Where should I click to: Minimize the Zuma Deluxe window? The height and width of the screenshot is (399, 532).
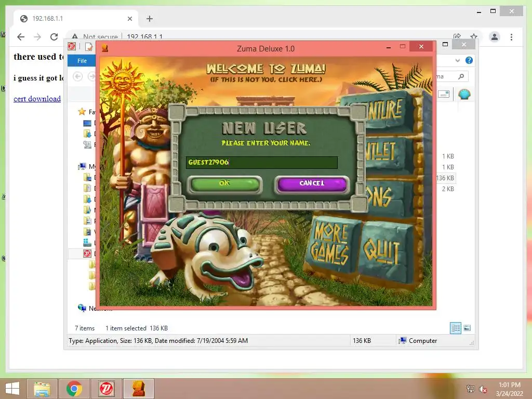(389, 47)
